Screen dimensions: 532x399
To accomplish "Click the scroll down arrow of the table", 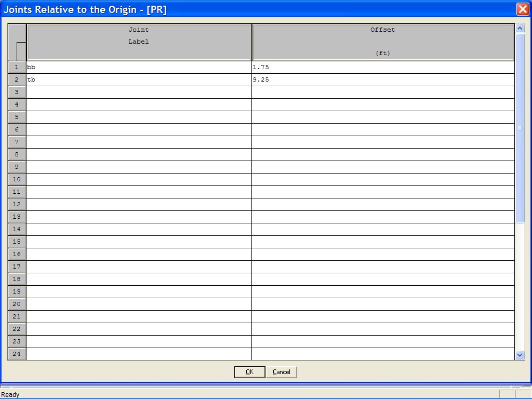I will click(x=520, y=355).
